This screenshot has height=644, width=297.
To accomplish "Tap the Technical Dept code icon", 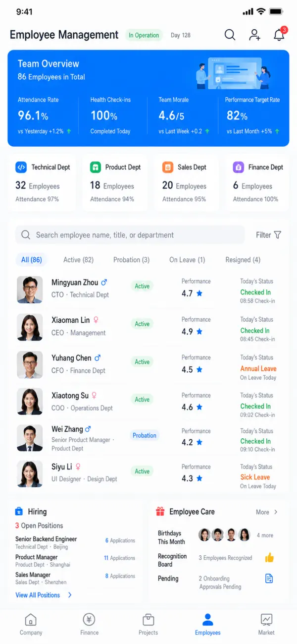I will [x=21, y=167].
